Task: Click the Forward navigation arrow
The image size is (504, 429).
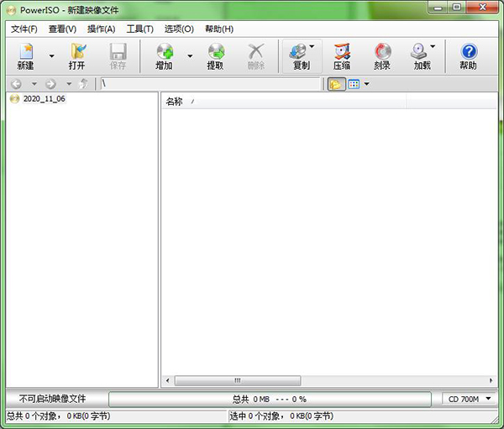Action: coord(50,84)
